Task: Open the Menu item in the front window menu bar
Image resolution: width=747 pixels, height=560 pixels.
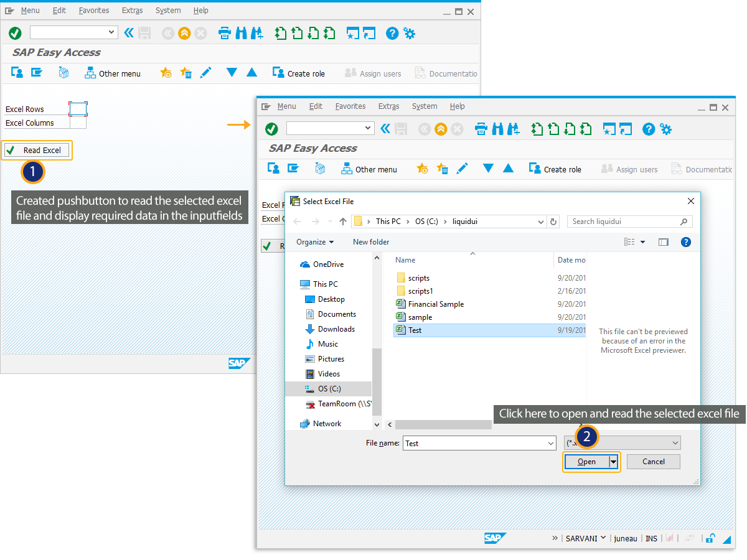Action: pos(286,106)
